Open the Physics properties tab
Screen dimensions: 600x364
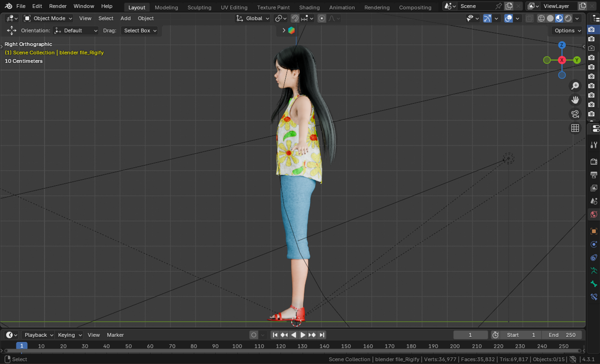click(594, 244)
